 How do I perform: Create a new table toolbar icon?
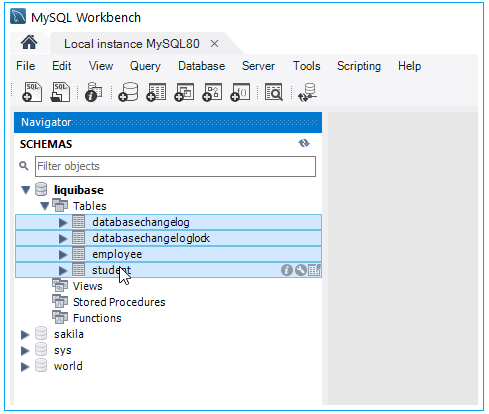point(156,92)
